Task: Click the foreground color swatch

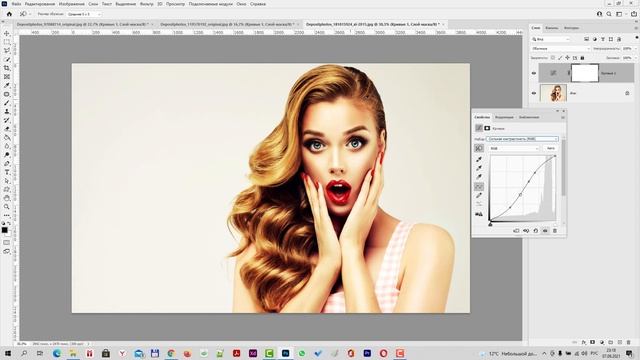Action: (x=4, y=230)
